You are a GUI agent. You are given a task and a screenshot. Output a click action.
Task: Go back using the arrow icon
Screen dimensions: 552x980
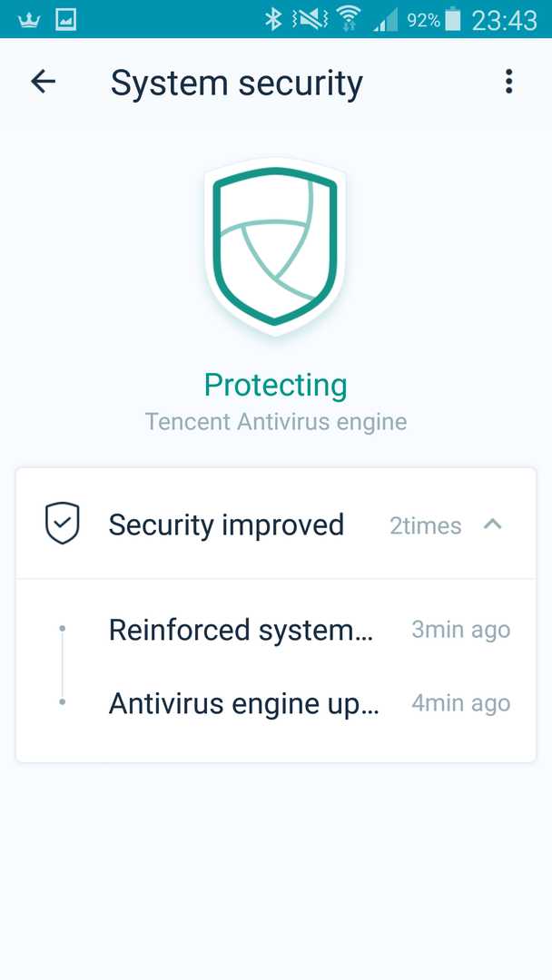pos(44,82)
